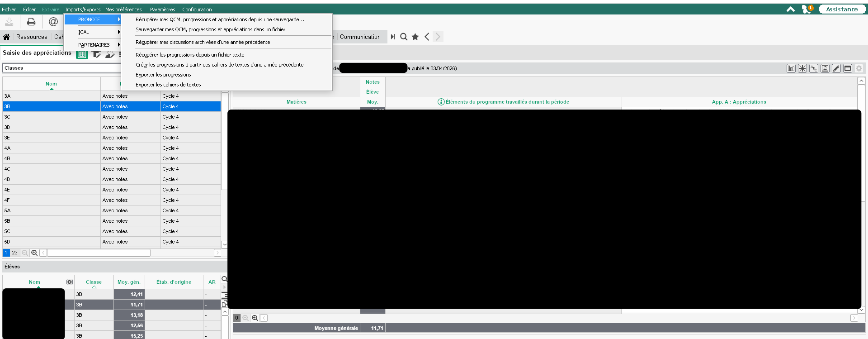The image size is (868, 339).
Task: Open the favorites star icon
Action: pyautogui.click(x=415, y=37)
